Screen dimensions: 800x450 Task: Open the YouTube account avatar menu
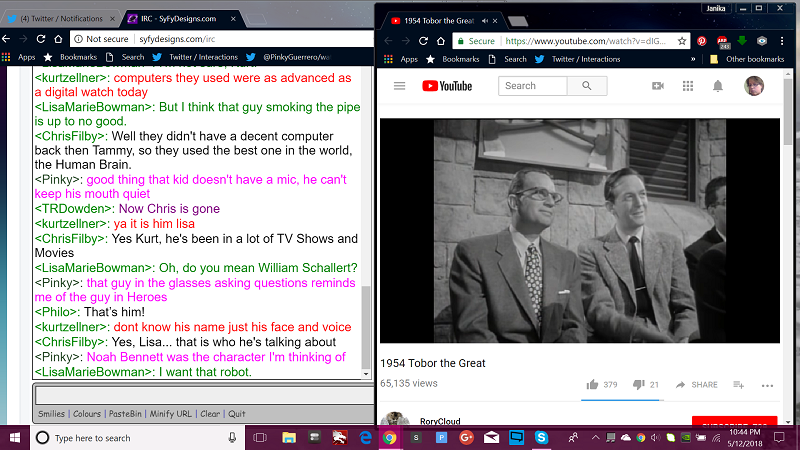click(754, 86)
